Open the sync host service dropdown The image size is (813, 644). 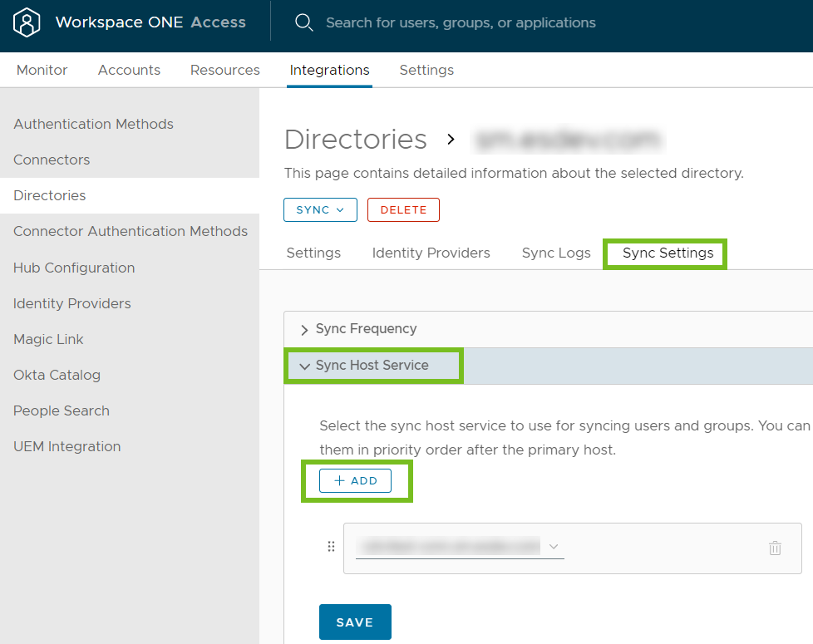coord(460,547)
